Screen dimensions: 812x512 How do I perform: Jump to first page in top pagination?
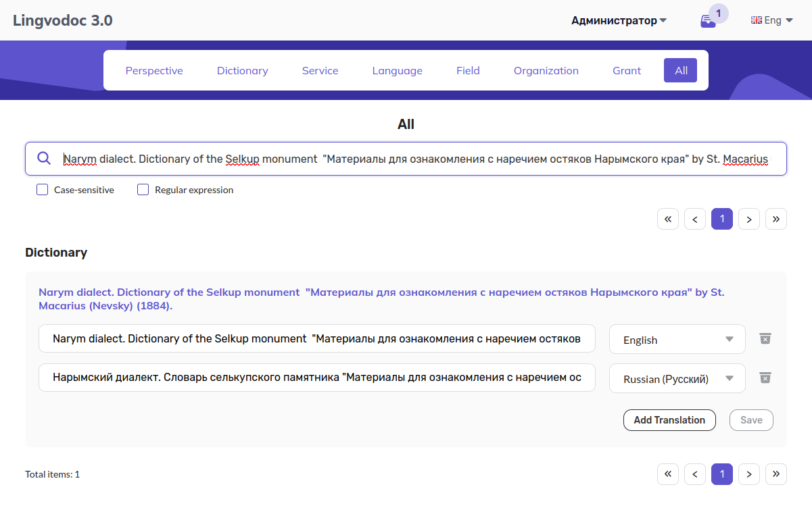(667, 218)
